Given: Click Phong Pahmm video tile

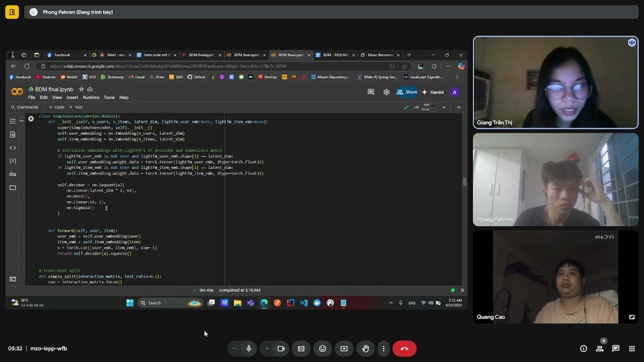Looking at the screenshot, I should (555, 179).
